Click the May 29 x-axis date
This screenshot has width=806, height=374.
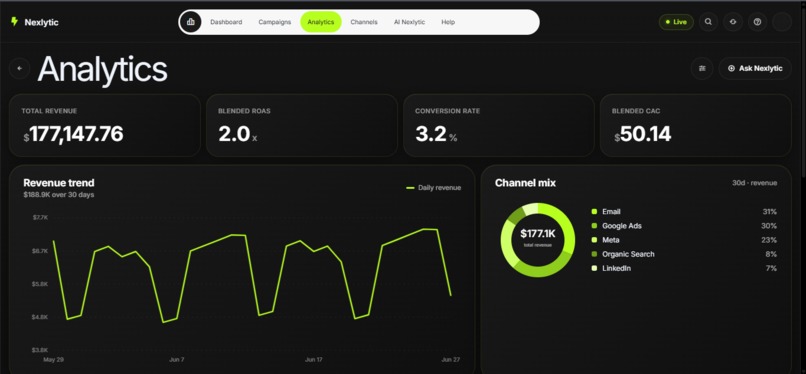[53, 360]
